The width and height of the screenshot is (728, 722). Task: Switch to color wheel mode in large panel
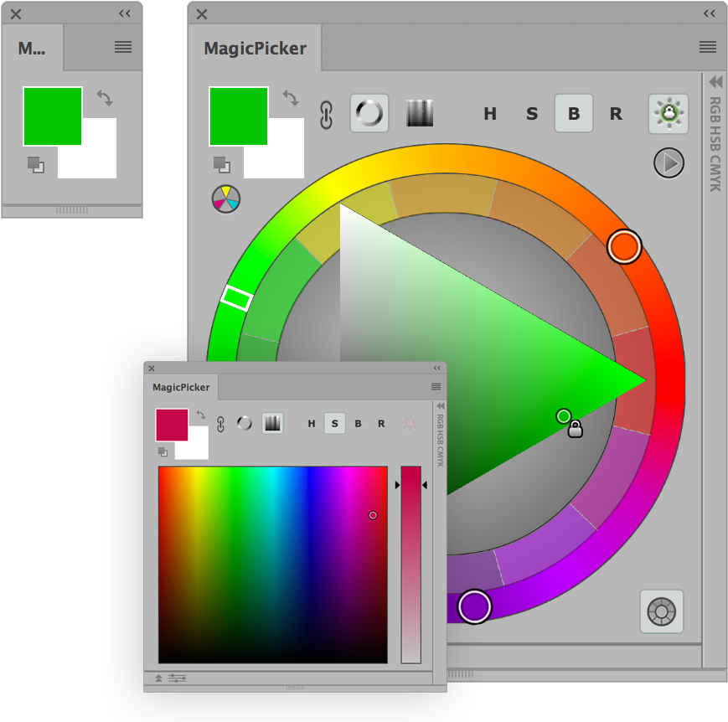pyautogui.click(x=369, y=113)
